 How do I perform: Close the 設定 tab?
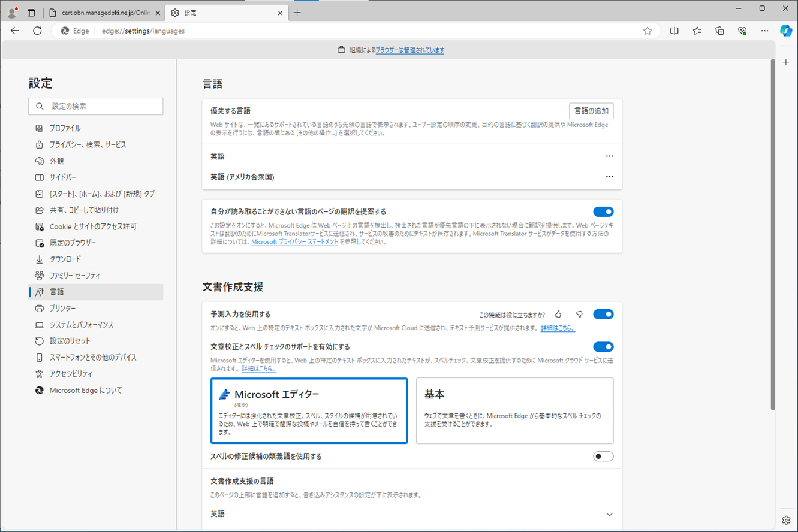click(x=280, y=13)
